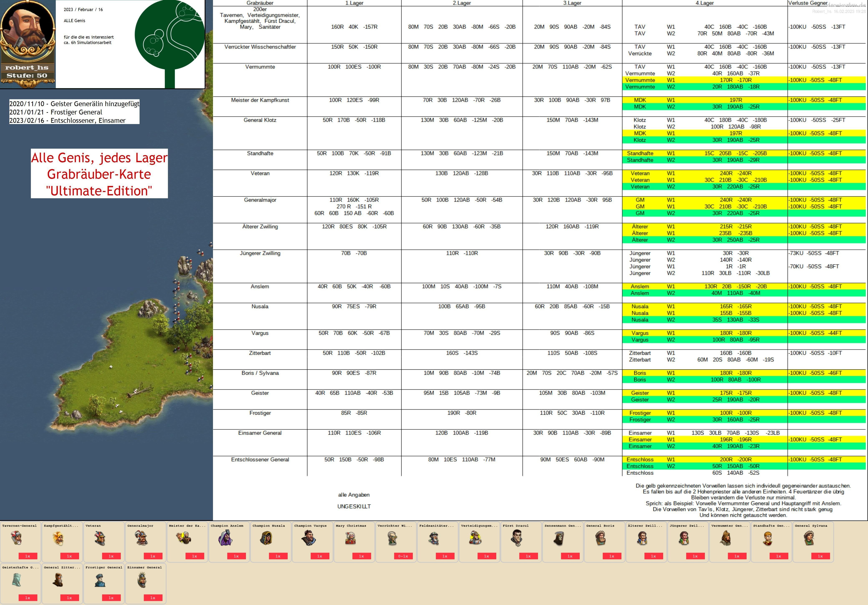Click the red 0-1x badge under Verrückter Wissenschaftler
This screenshot has height=605, width=868.
[403, 556]
